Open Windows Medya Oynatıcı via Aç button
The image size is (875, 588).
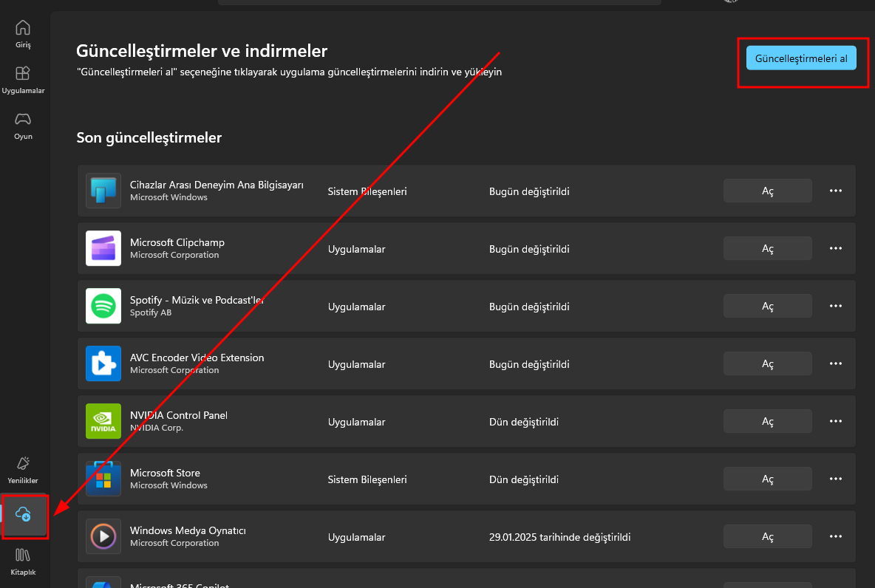pos(767,537)
